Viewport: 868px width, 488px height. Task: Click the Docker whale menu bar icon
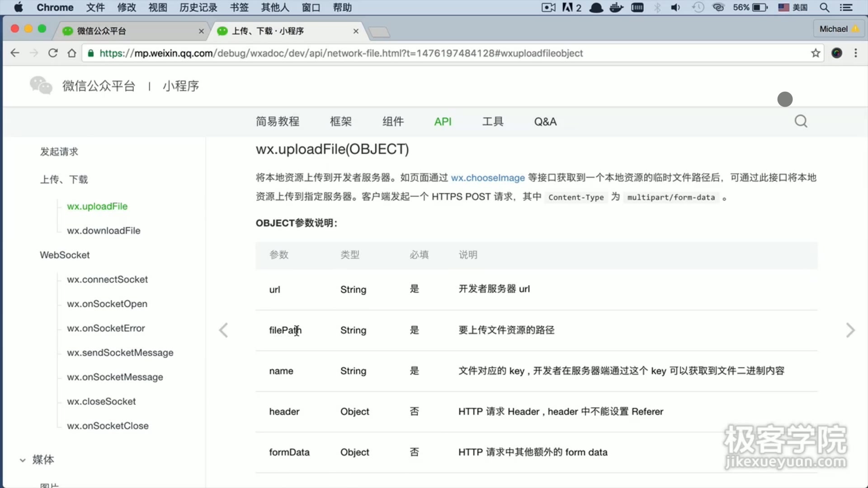pos(617,7)
